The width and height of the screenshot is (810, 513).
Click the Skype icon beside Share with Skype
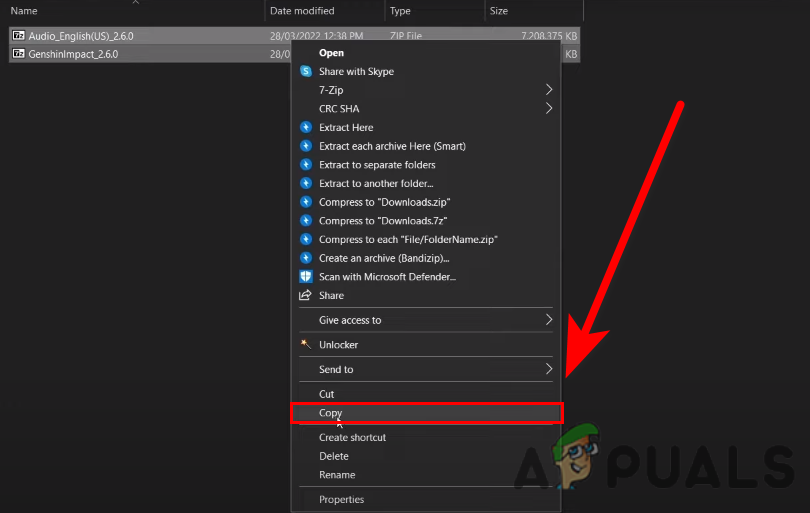point(306,71)
